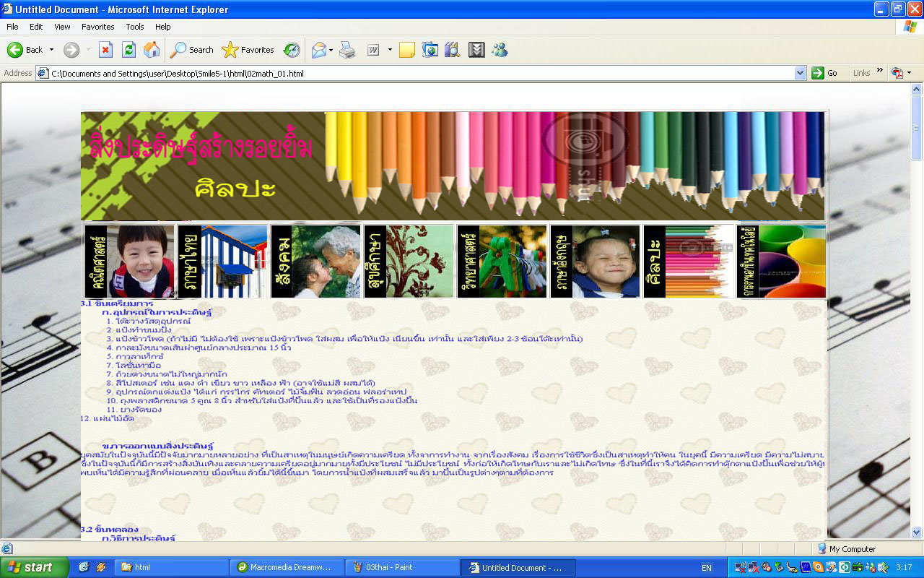The height and width of the screenshot is (578, 924).
Task: Open the File menu
Action: click(12, 27)
